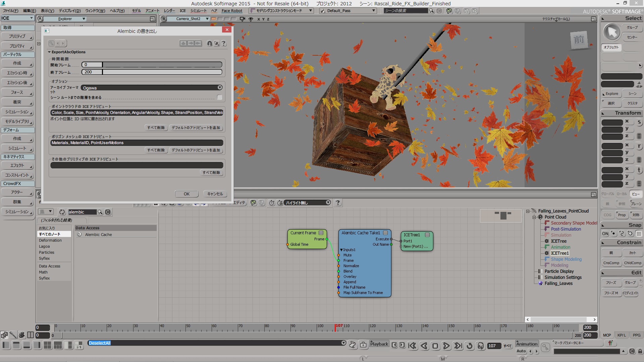Image resolution: width=644 pixels, height=362 pixels.
Task: Collapse Falling_Leaves_PointCloud tree node
Action: tap(528, 211)
